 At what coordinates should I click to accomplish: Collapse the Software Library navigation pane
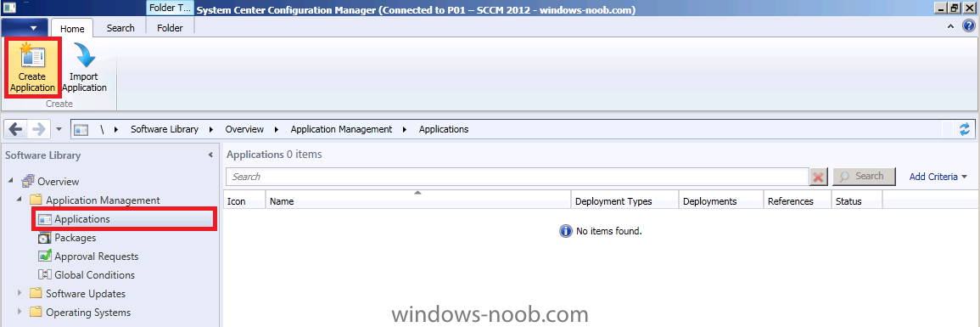pyautogui.click(x=210, y=155)
